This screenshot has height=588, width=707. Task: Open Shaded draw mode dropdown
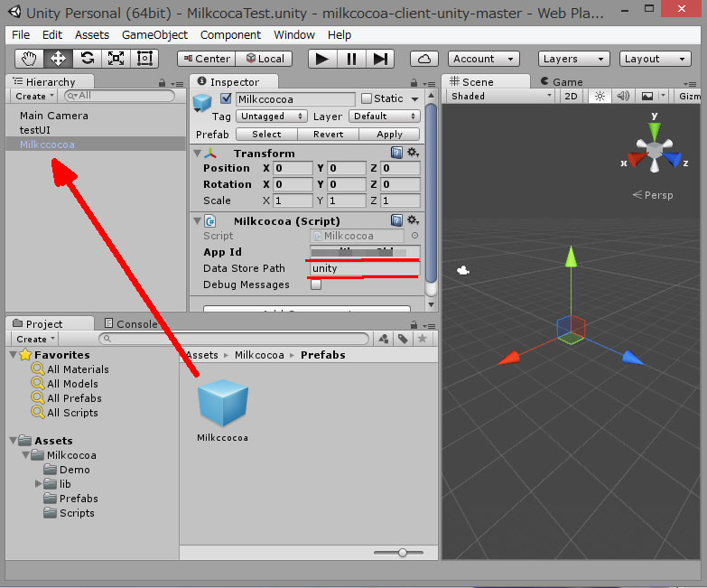[x=499, y=96]
